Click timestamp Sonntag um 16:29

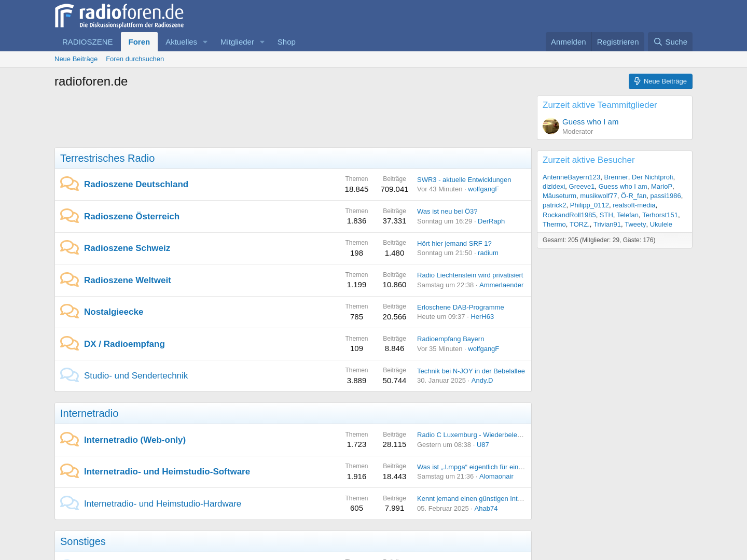[445, 221]
